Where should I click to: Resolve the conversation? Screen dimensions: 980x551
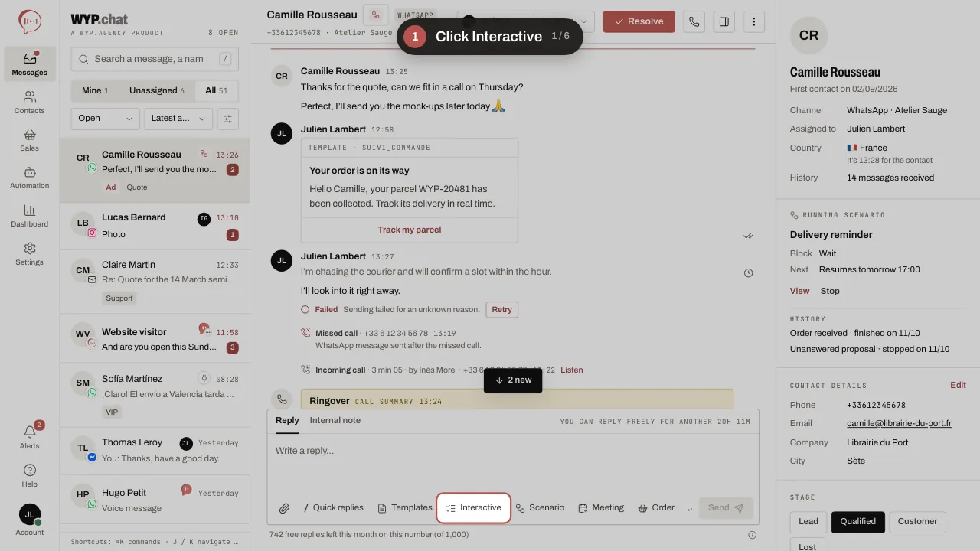pos(639,21)
